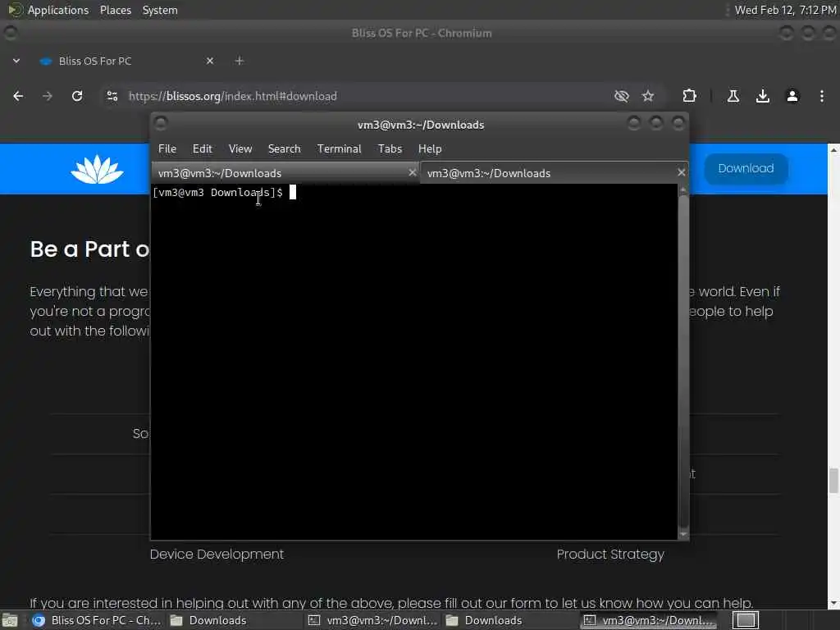Open Chromium three-dot menu

tap(822, 96)
